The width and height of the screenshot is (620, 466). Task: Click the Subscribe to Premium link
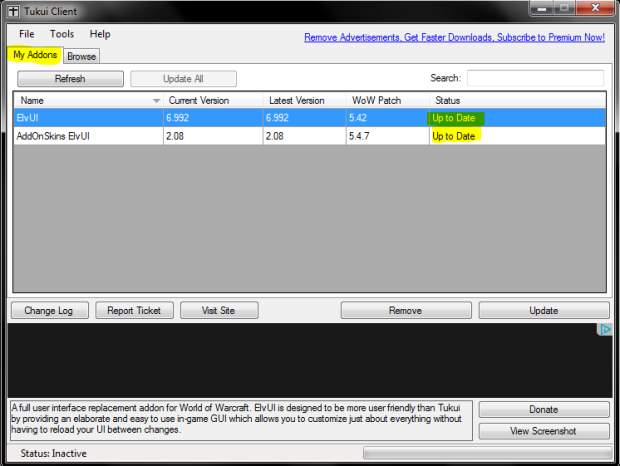point(454,37)
